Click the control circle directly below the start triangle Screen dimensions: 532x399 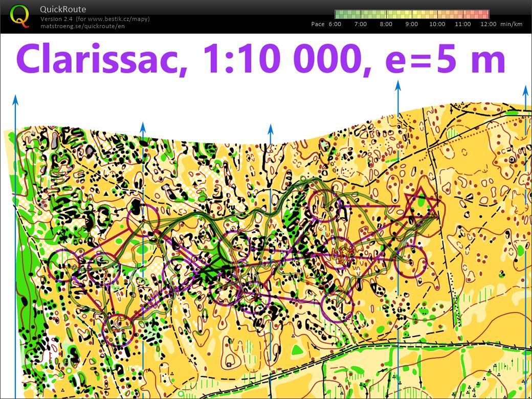[x=410, y=261]
